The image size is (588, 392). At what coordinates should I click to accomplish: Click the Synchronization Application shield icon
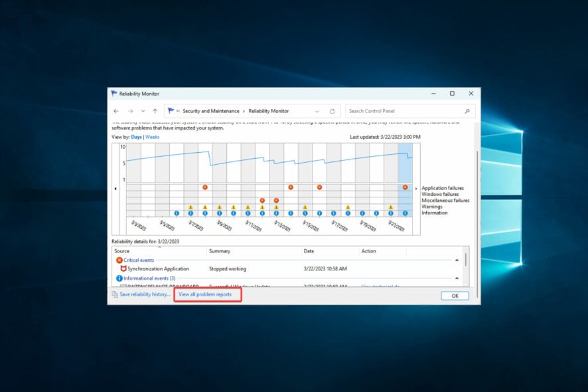coord(123,269)
